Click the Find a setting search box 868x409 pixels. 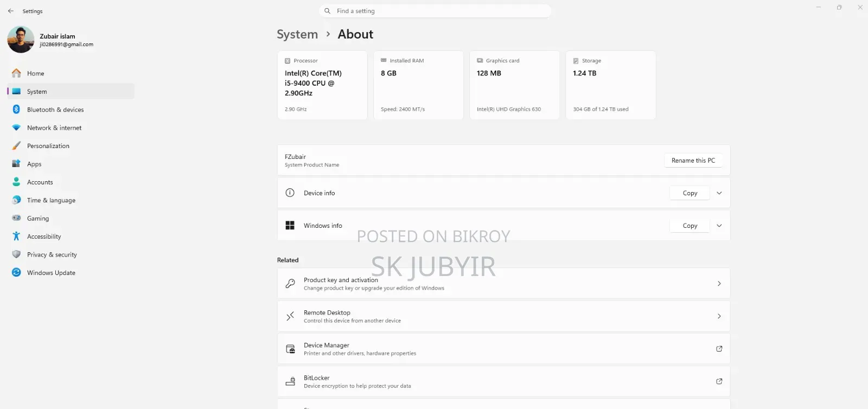(x=436, y=11)
